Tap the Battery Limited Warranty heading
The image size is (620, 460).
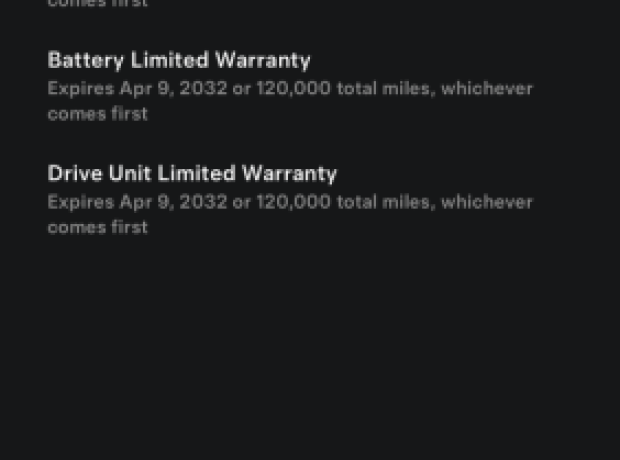coord(179,60)
